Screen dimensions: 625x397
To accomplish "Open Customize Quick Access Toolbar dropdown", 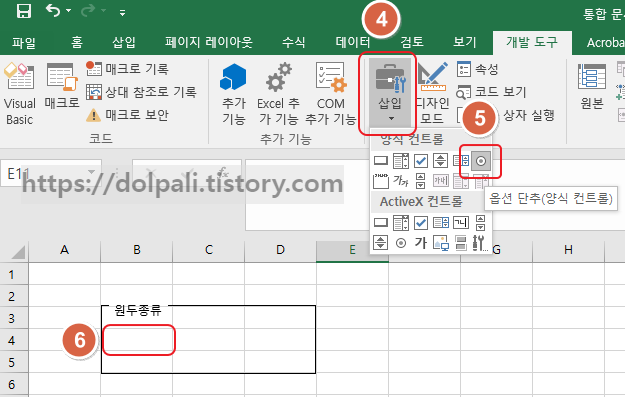I will tap(122, 13).
